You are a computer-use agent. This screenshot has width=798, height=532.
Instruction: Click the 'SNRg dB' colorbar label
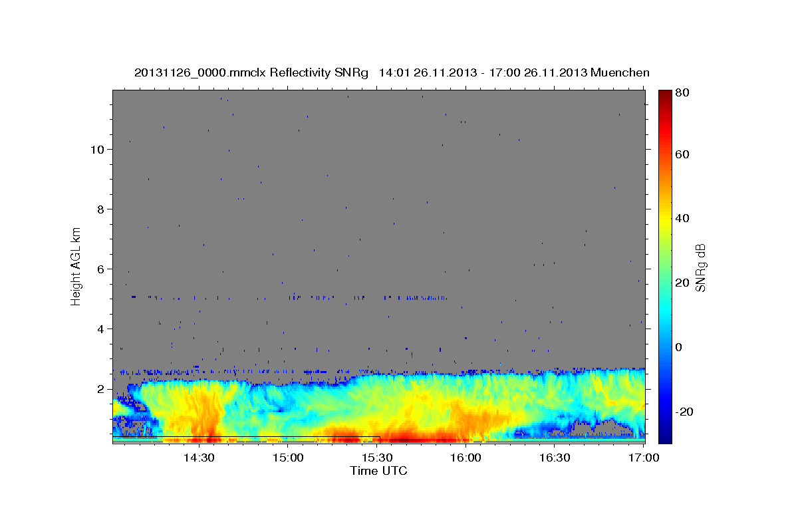pos(700,267)
